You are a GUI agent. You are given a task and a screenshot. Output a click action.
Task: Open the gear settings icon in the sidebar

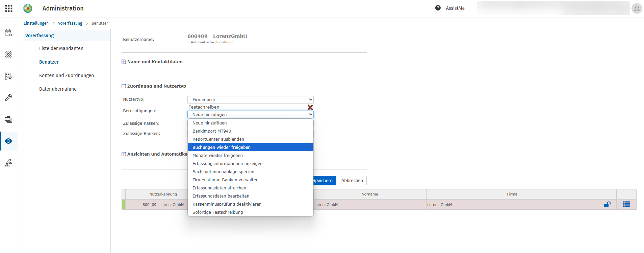(8, 54)
